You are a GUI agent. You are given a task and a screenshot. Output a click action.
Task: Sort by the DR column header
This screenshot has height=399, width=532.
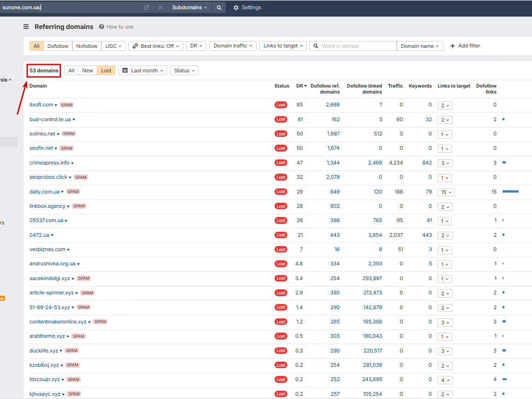pyautogui.click(x=301, y=86)
